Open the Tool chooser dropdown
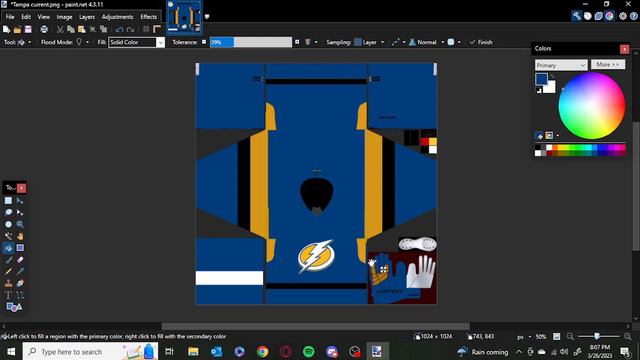This screenshot has width=640, height=360. point(24,42)
